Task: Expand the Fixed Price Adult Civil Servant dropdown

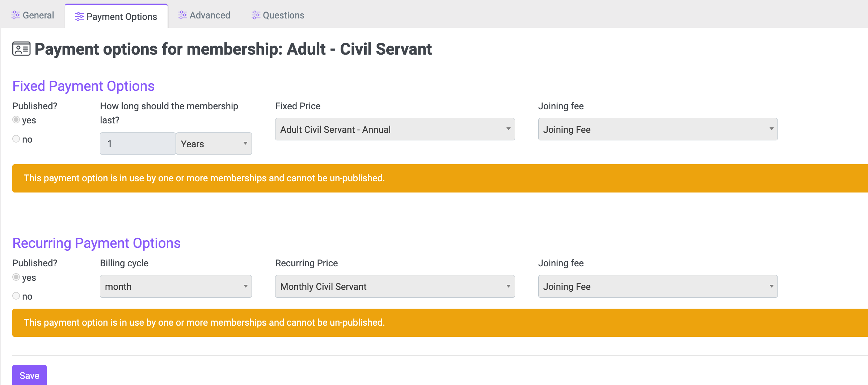Action: [x=395, y=129]
